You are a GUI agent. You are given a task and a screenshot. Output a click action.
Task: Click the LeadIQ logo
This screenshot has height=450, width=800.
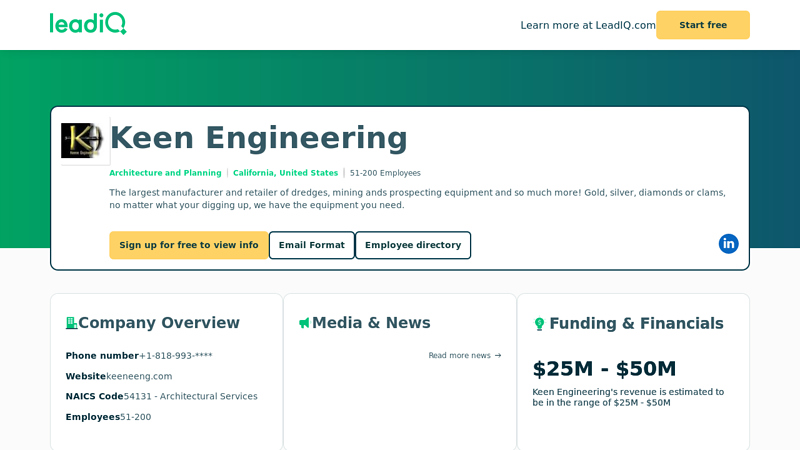point(88,23)
